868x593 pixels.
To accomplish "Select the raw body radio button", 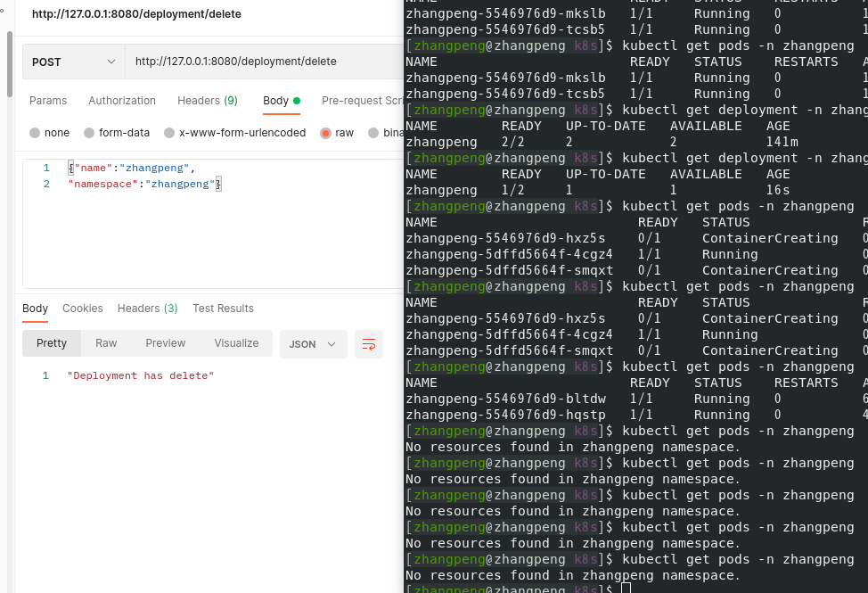I will (x=325, y=133).
